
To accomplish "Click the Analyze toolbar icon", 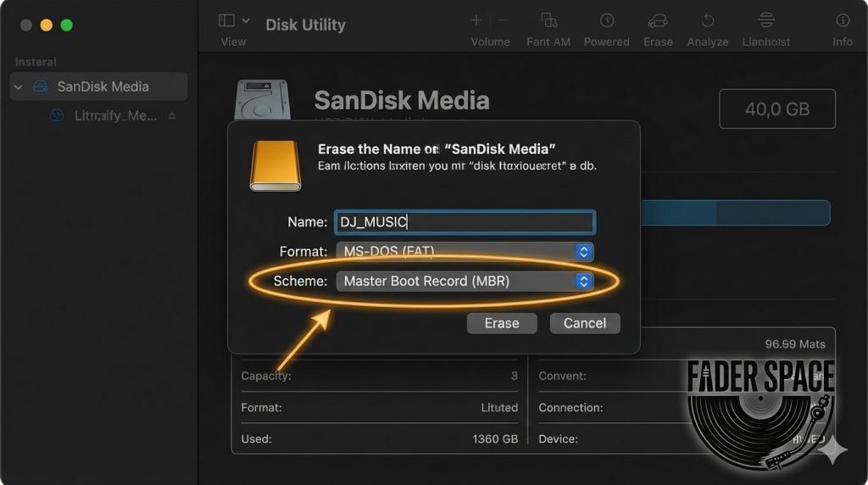I will click(x=707, y=21).
